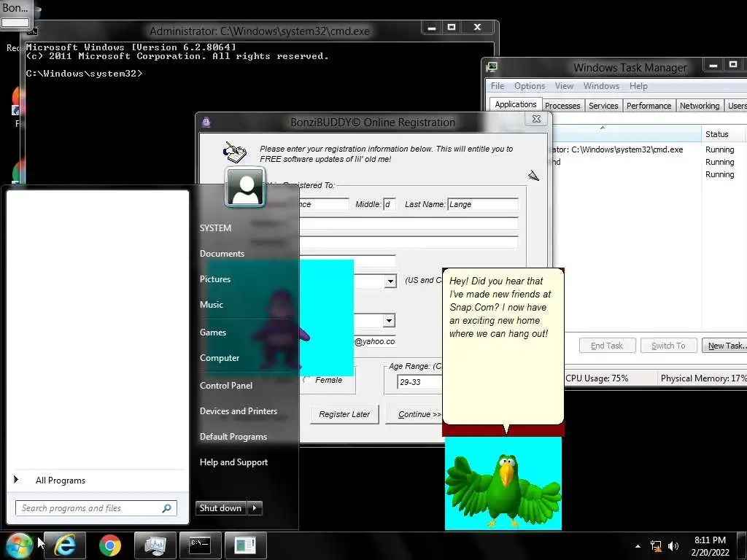Switch to the Performance tab
Viewport: 747px width, 560px height.
pyautogui.click(x=649, y=106)
